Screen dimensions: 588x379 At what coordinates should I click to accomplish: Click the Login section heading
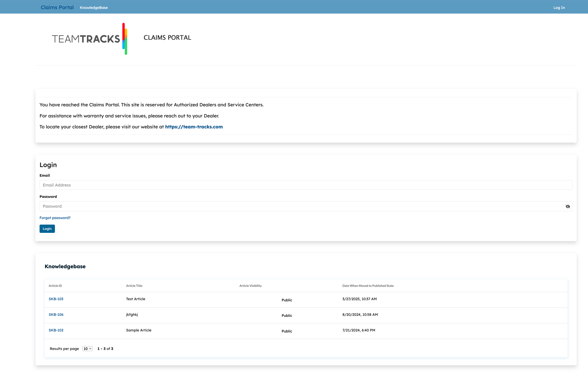[48, 165]
